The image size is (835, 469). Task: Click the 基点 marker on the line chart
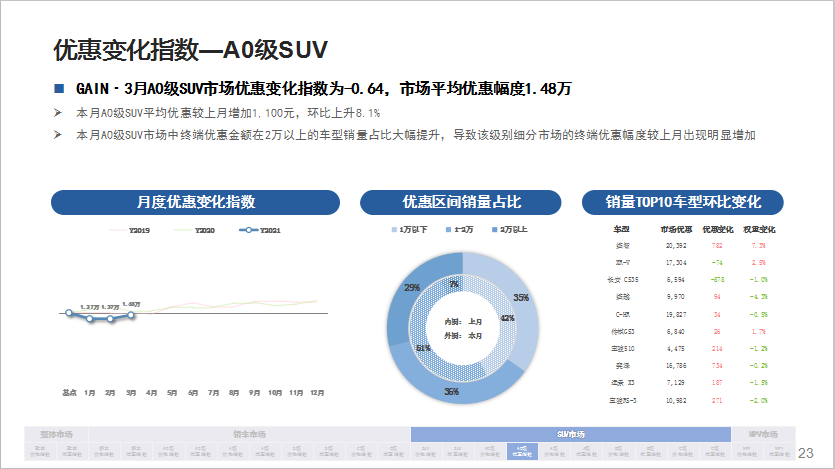point(69,313)
